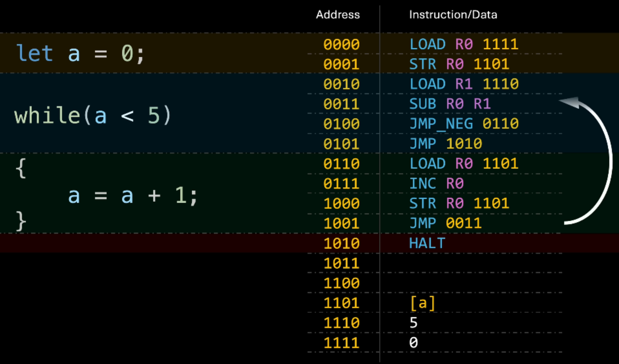This screenshot has width=619, height=364.
Task: Select the 'while(a < 5)' code line
Action: (93, 116)
